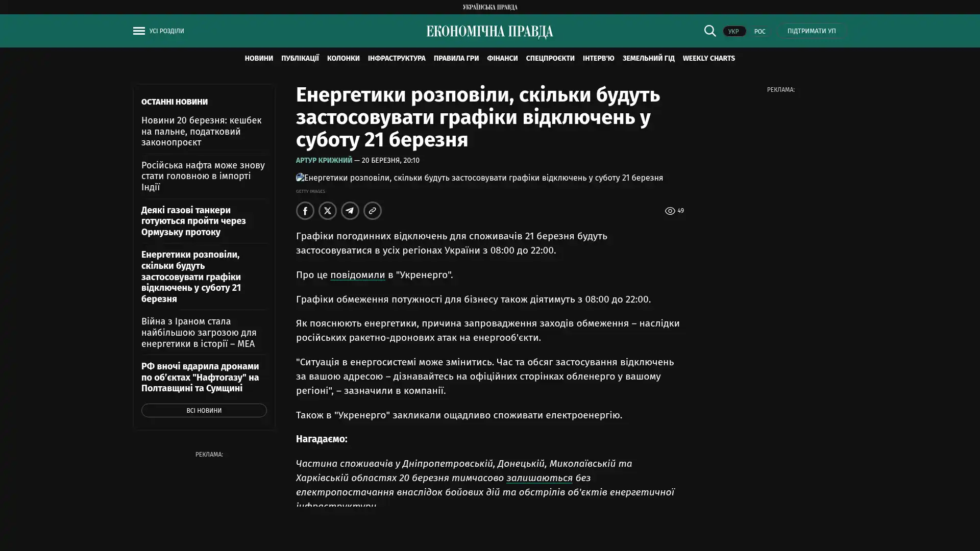Expand the Усі розділи sections menu
This screenshot has width=980, height=551.
[166, 31]
